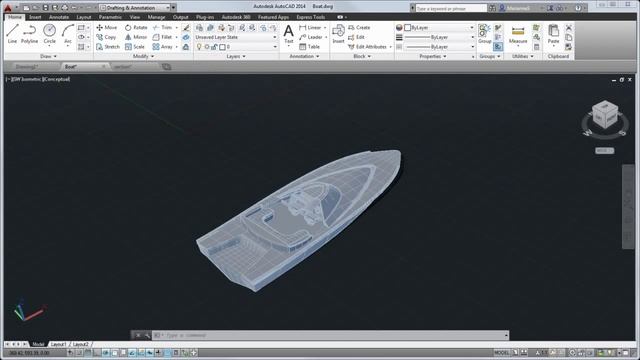Open the View ribbon tab
The height and width of the screenshot is (360, 640).
134,17
